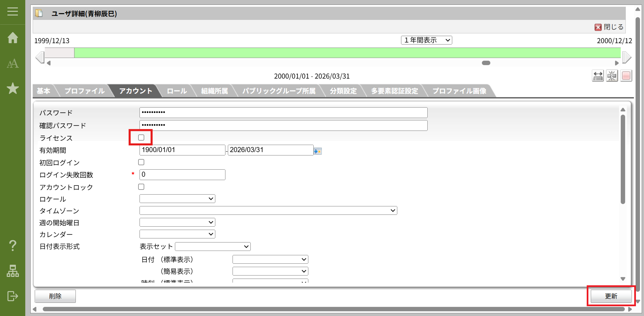Click the 削除 button
Viewport: 644px width, 316px height.
55,296
